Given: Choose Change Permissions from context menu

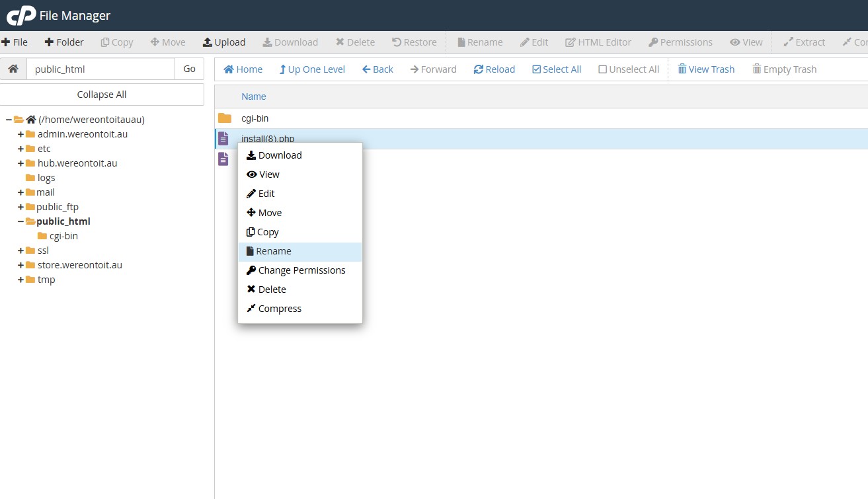Looking at the screenshot, I should tap(299, 270).
